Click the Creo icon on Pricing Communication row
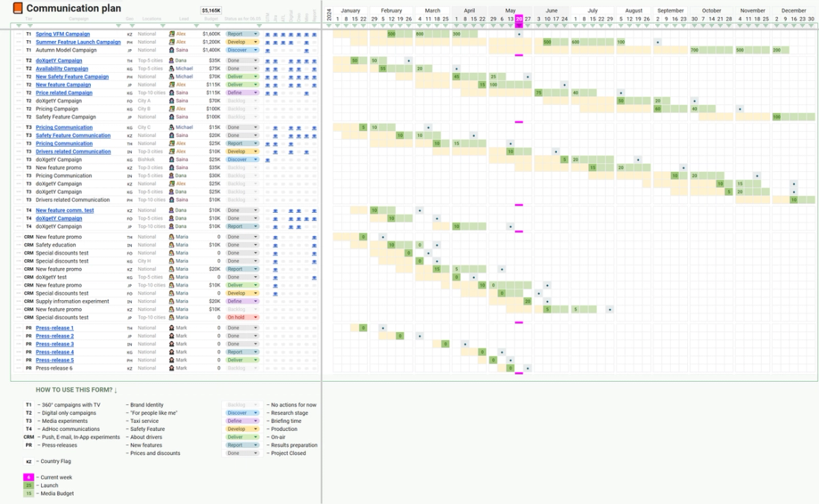 [x=299, y=127]
